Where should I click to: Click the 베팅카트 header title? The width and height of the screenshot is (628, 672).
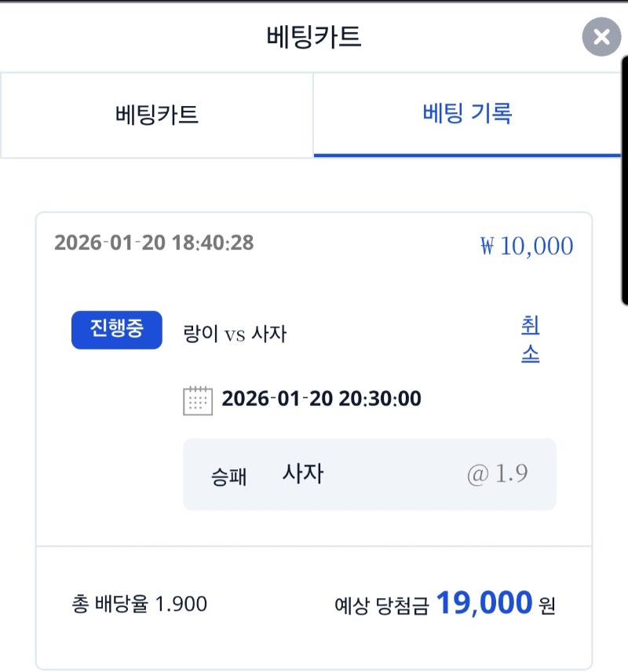314,37
